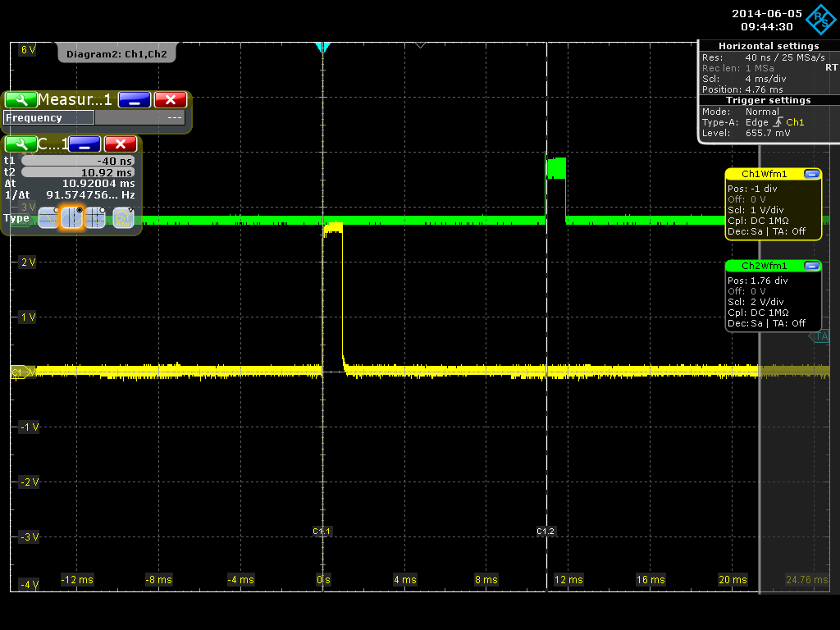Open the Ch1Wfm1 cursor source dropdown

[124, 218]
